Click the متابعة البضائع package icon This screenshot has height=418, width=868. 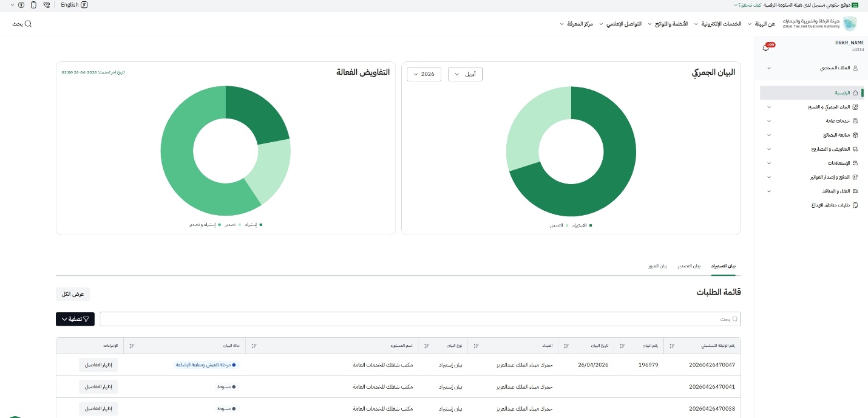pos(855,135)
